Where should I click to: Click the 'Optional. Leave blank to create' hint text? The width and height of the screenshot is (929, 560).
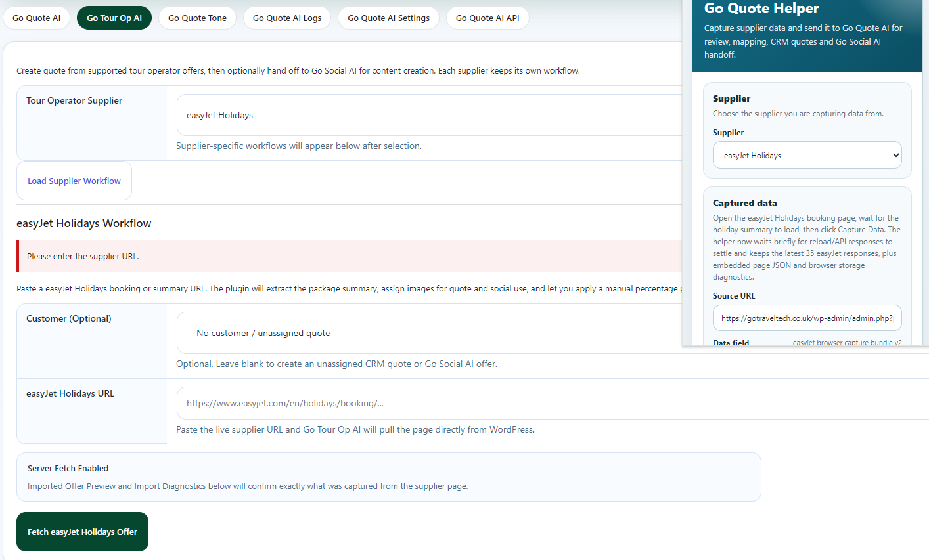pyautogui.click(x=336, y=364)
